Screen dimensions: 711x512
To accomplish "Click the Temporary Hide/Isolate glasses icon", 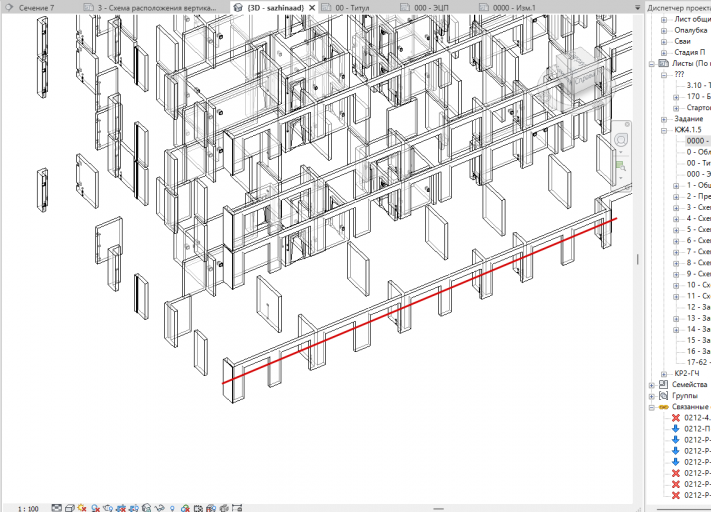I will pos(159,508).
